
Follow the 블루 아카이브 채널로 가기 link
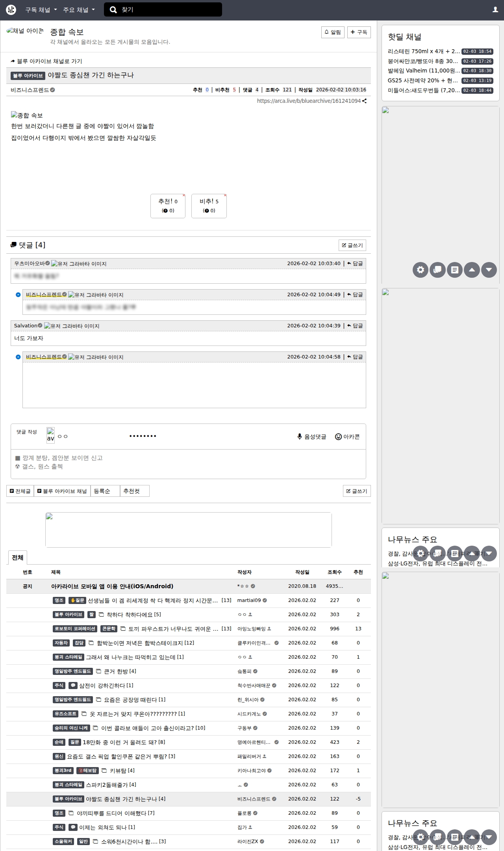click(46, 61)
